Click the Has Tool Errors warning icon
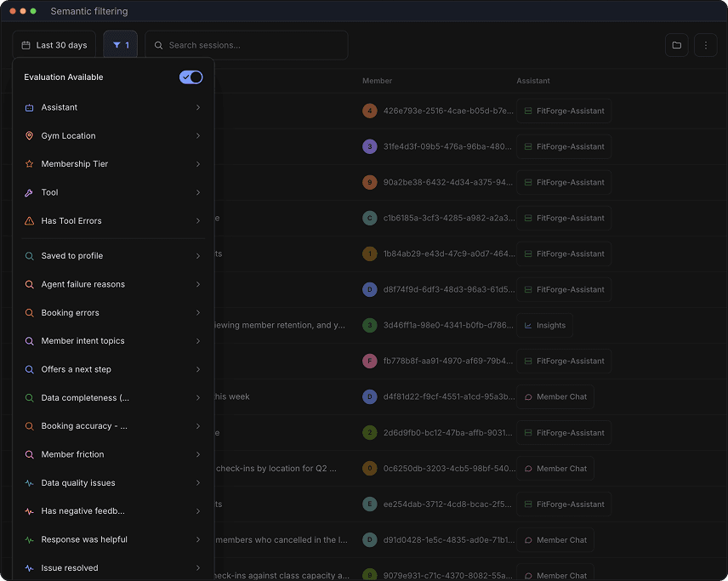 (29, 220)
